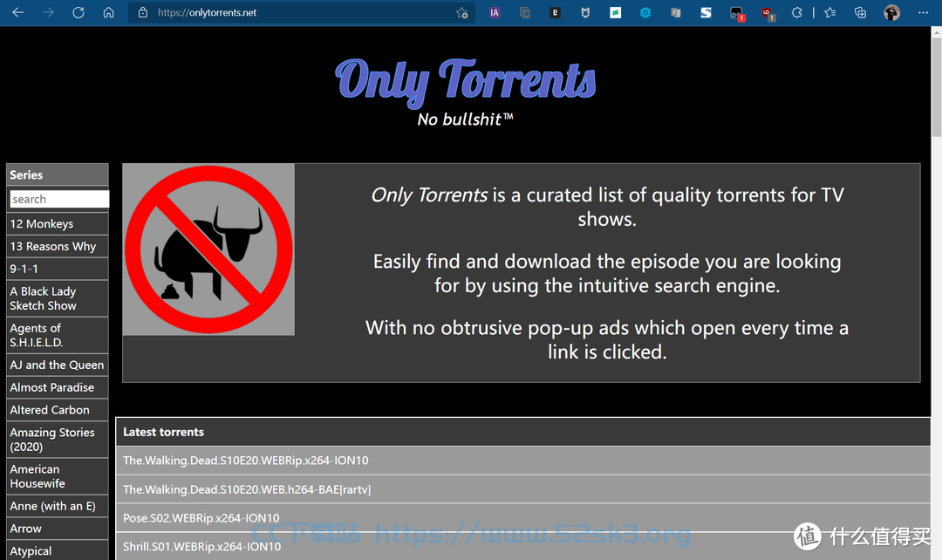Click the page vertical scrollbar thumb
The width and height of the screenshot is (942, 560).
[x=937, y=87]
